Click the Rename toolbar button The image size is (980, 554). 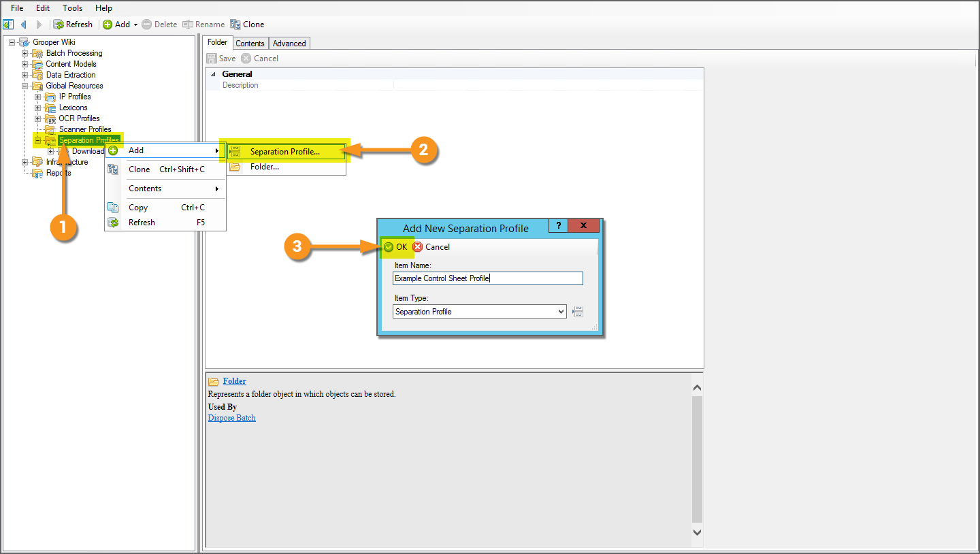click(203, 25)
